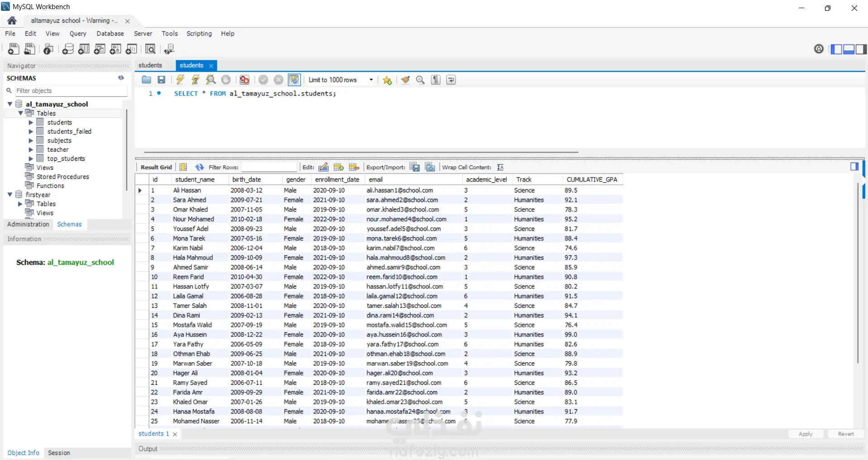Screen dimensions: 868x460
Task: Add a new row to result grid
Action: point(339,167)
